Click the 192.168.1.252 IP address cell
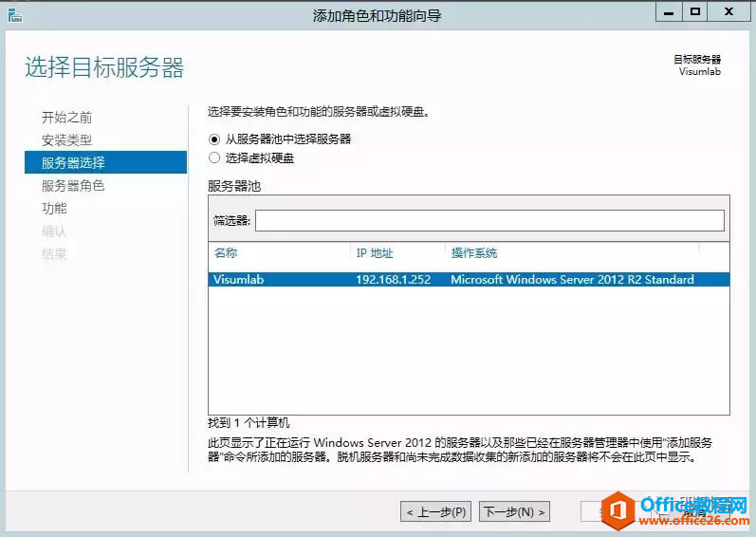This screenshot has height=537, width=756. [393, 280]
